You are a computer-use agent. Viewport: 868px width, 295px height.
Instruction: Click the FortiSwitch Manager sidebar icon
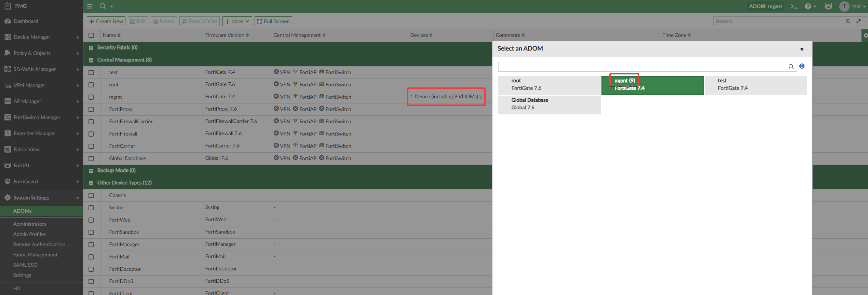8,117
